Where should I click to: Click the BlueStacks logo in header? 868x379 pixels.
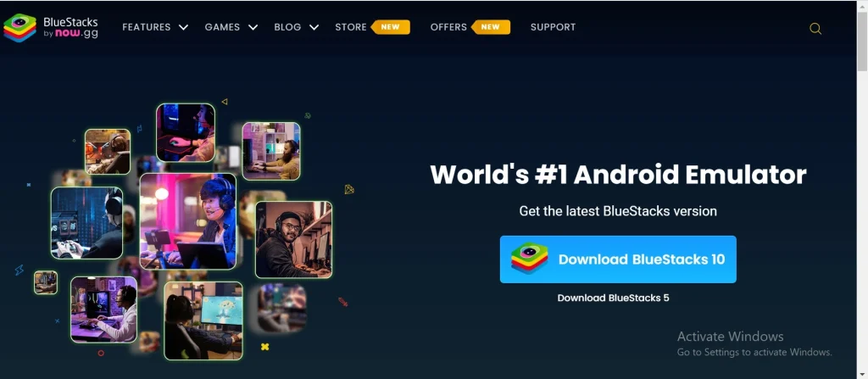[x=51, y=28]
